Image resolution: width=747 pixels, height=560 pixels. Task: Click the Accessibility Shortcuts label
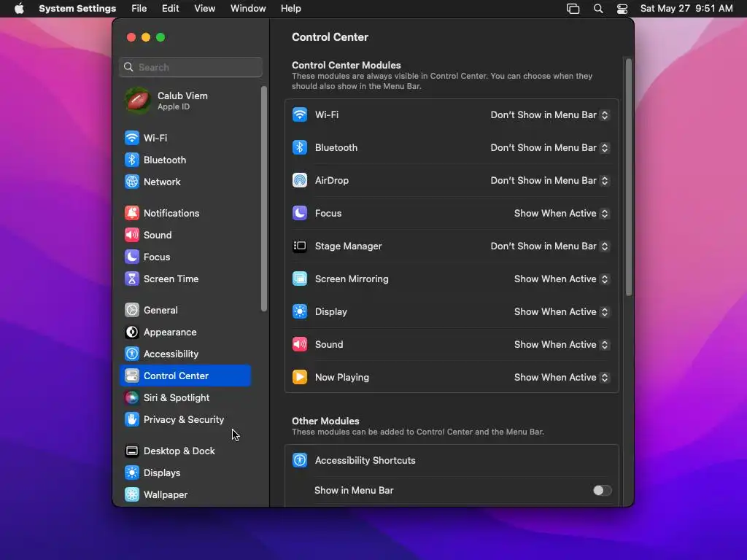[x=365, y=461]
